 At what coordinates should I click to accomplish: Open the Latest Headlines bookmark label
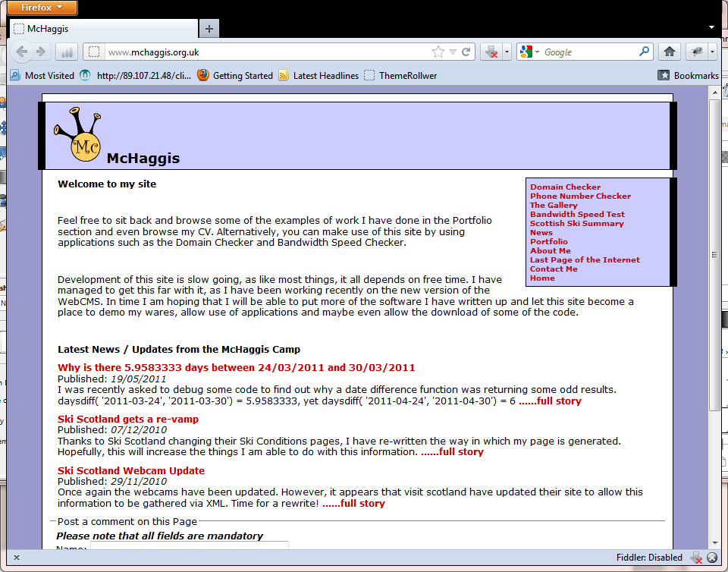click(326, 75)
